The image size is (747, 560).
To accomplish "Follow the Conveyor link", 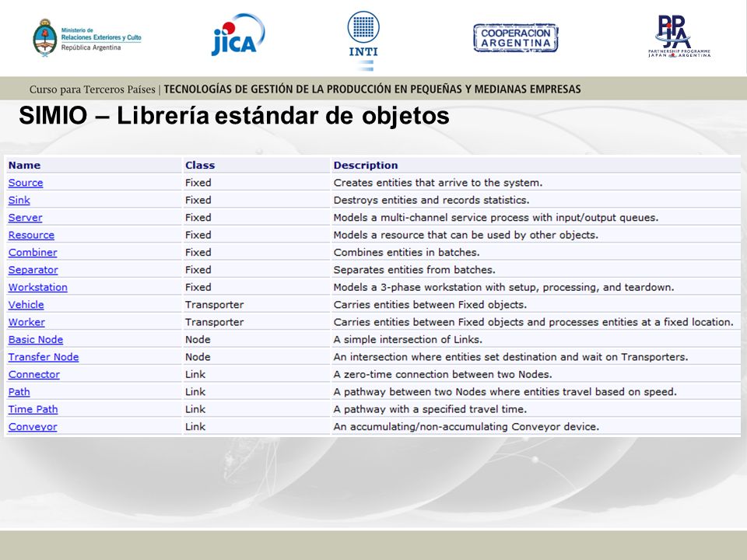I will coord(33,427).
